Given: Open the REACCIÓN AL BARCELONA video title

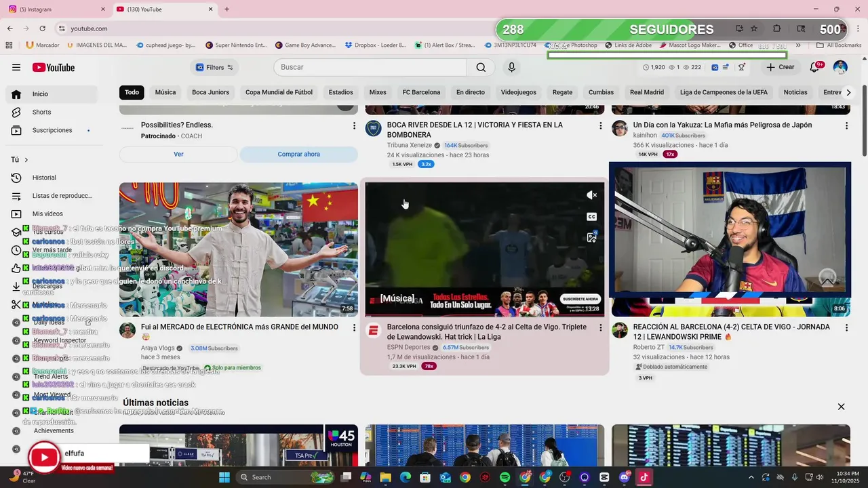Looking at the screenshot, I should pos(732,331).
